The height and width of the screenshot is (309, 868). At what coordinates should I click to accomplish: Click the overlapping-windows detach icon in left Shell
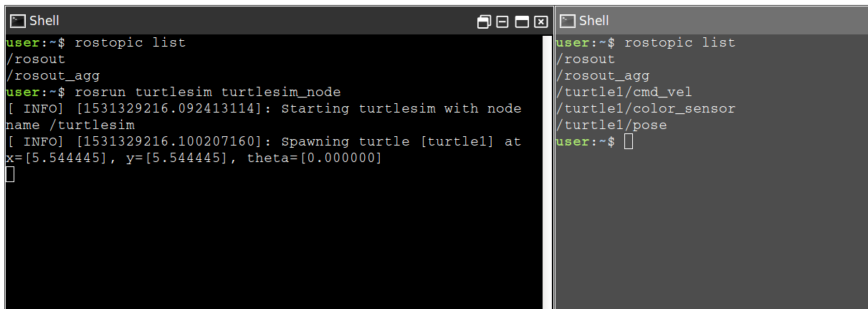484,22
